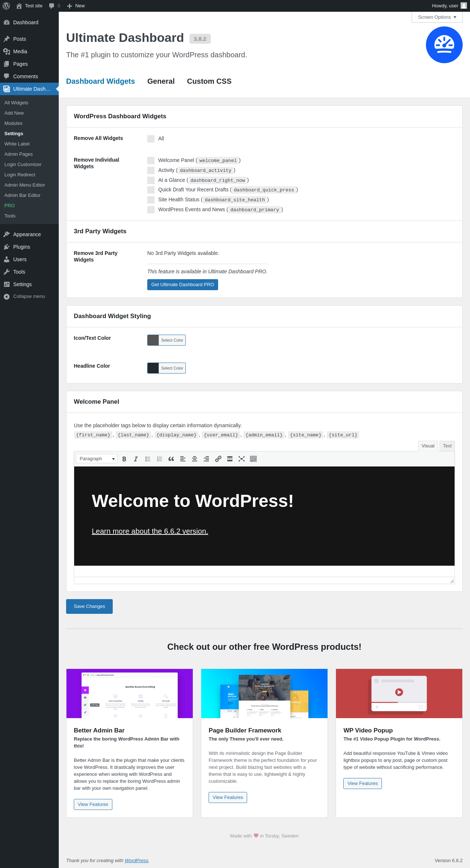Click the Plugins plug icon
This screenshot has width=470, height=868.
[x=7, y=247]
